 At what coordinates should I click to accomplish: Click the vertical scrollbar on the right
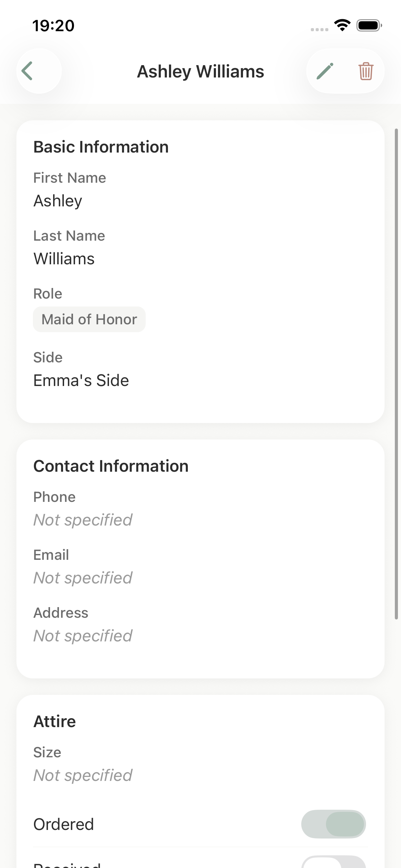pos(396,374)
